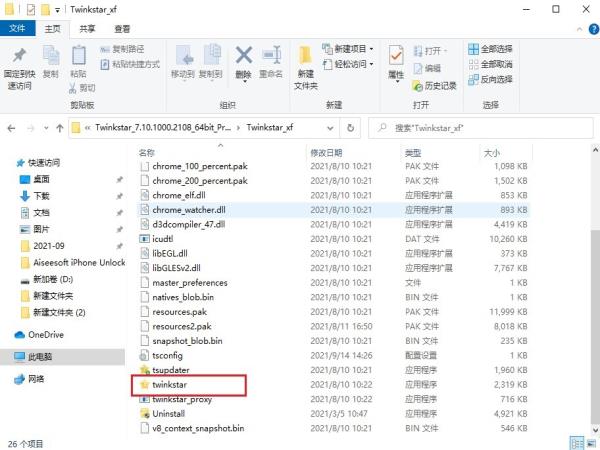This screenshot has width=600, height=450.
Task: Go up one folder with the up arrow
Action: click(x=60, y=128)
